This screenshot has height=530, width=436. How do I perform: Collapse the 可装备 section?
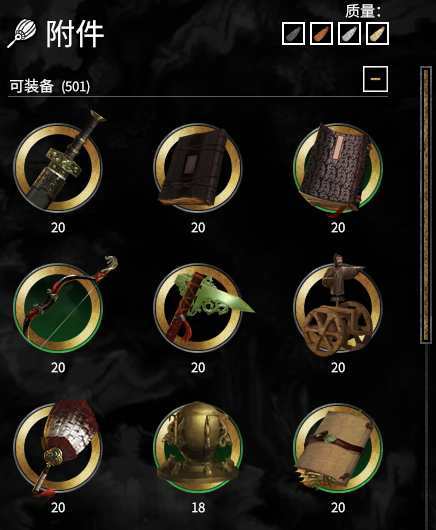[x=376, y=79]
